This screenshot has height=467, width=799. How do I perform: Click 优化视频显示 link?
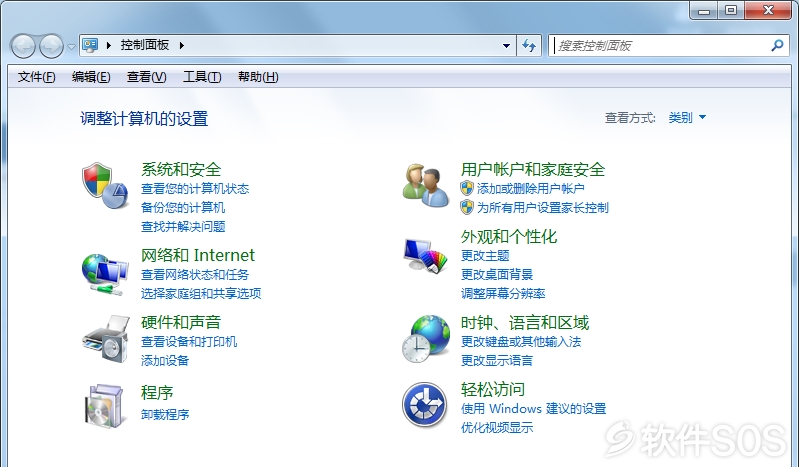click(x=497, y=428)
